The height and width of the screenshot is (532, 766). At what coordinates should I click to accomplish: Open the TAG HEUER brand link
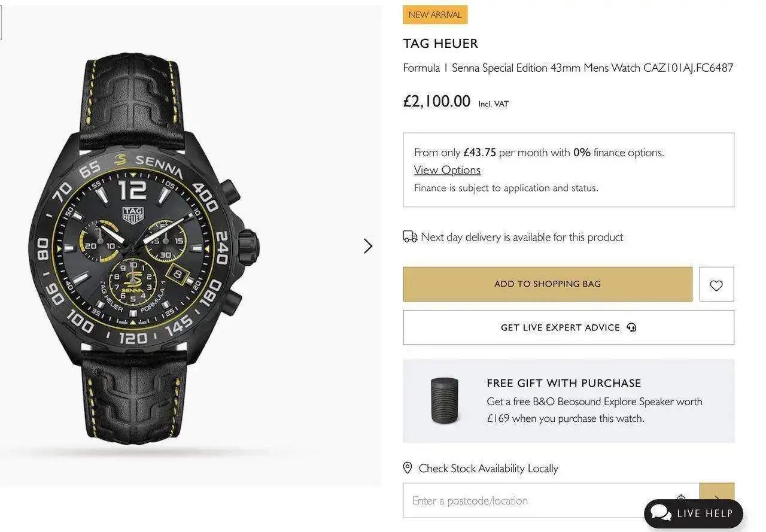440,44
